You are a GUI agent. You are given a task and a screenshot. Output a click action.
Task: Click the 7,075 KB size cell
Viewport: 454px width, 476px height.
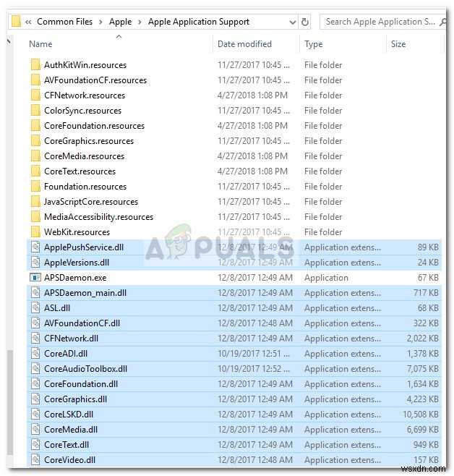click(422, 368)
